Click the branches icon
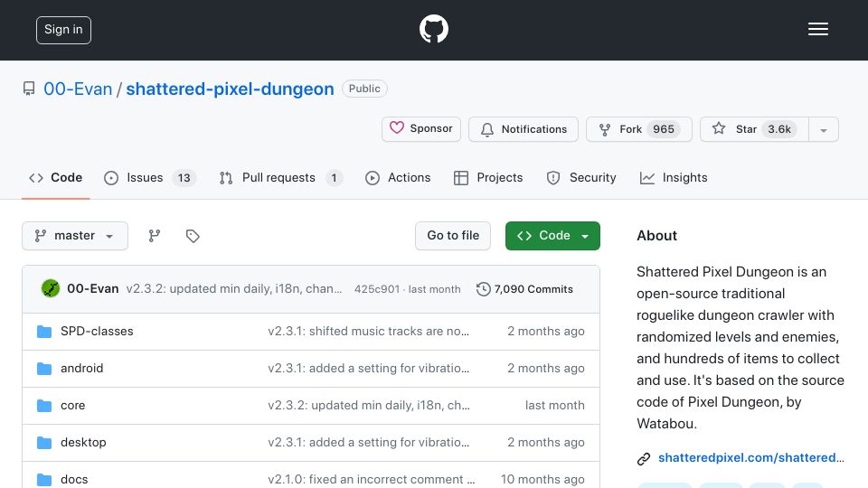868x488 pixels. pos(155,236)
